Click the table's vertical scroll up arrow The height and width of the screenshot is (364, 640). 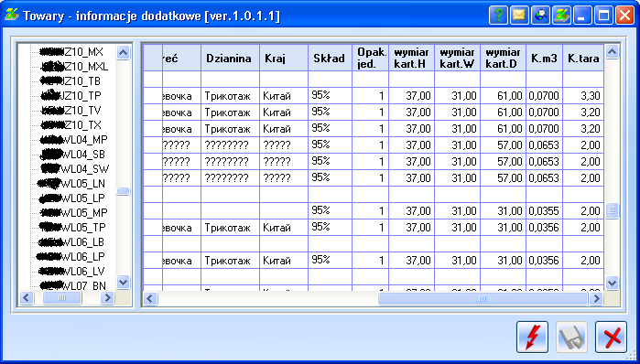tap(612, 52)
